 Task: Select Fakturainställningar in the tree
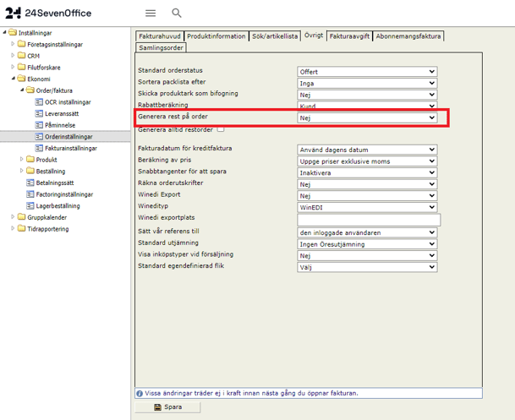(70, 148)
